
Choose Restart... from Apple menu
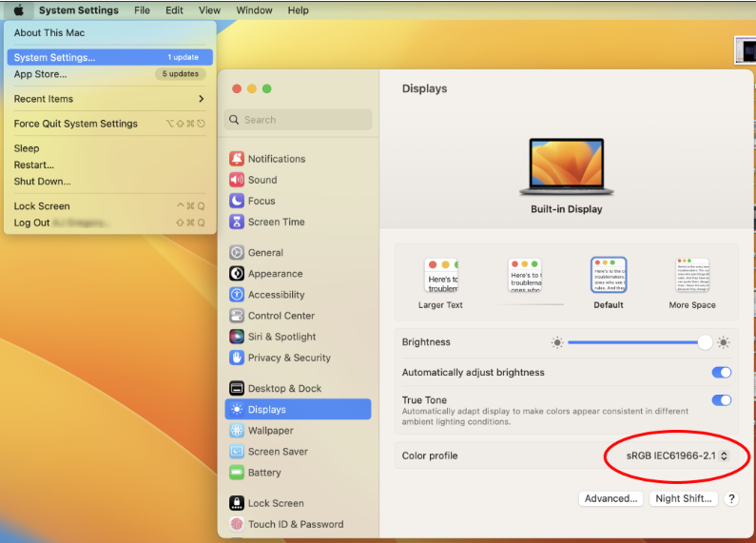pos(110,165)
